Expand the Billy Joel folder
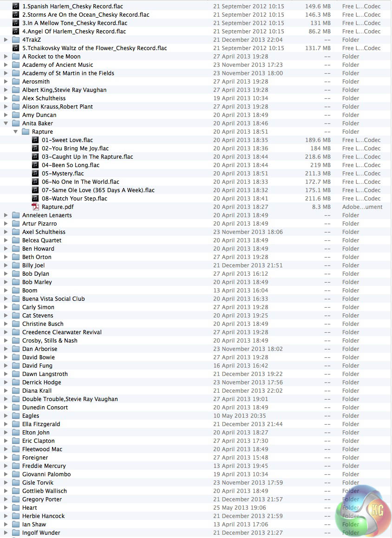This screenshot has width=392, height=538. coord(6,265)
